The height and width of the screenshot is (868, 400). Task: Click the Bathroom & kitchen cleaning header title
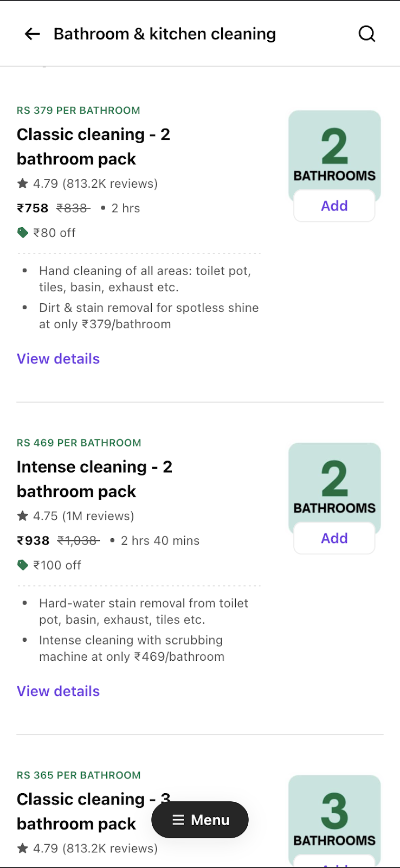click(165, 34)
